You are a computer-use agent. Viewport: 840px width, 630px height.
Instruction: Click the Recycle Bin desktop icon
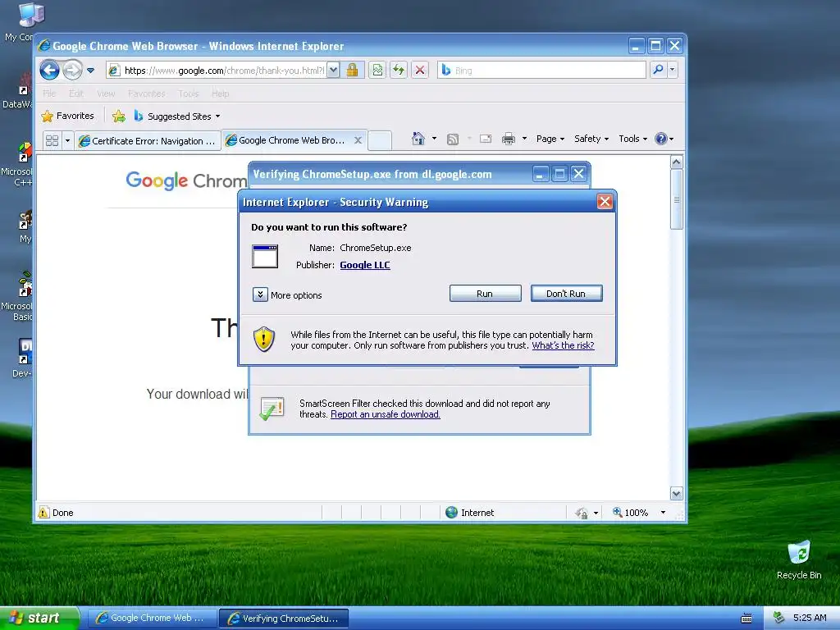[x=799, y=559]
